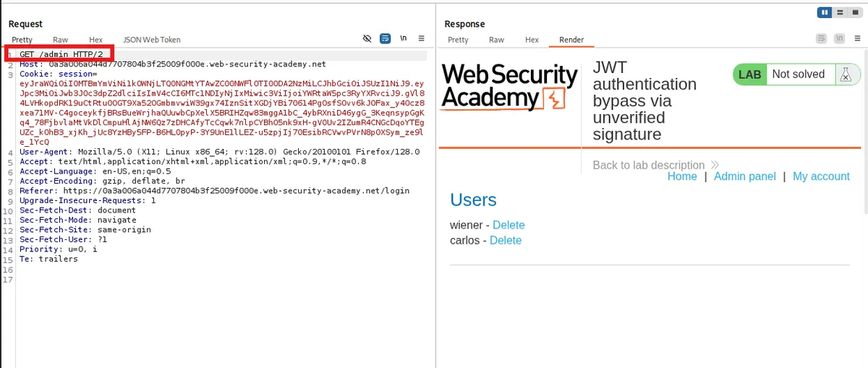Click the User-Agent header line
868x368 pixels.
tap(219, 153)
